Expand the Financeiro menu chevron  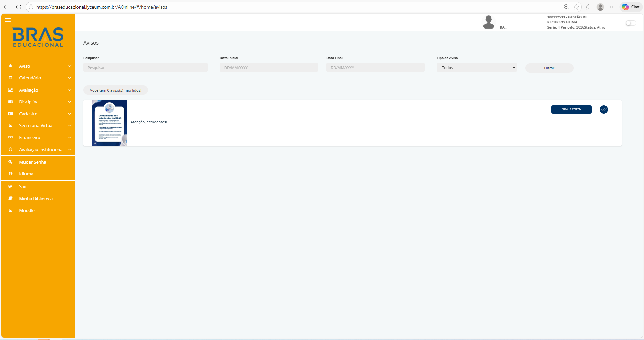[69, 138]
